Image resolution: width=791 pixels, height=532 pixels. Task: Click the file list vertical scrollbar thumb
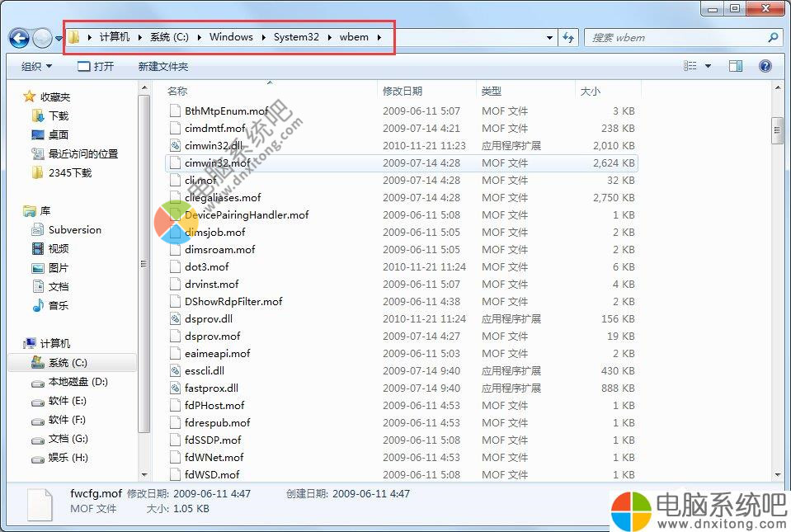tap(777, 131)
